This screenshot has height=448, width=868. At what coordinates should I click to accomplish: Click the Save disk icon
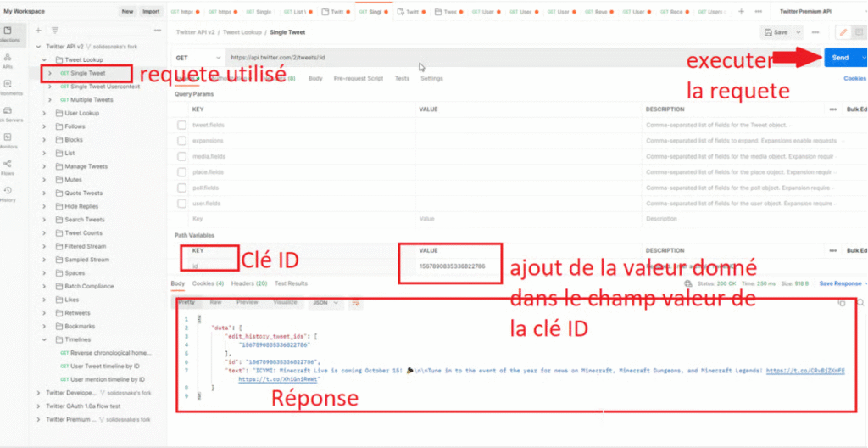tap(768, 32)
